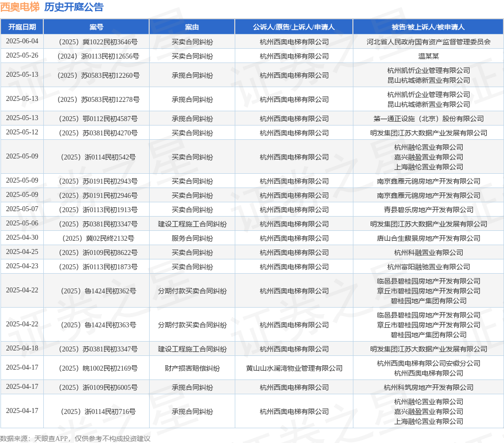This screenshot has height=443, width=504.
Task: Click the 分期付款买卖合同纠纷 cell in 鲁1424民初362号 row
Action: (192, 291)
